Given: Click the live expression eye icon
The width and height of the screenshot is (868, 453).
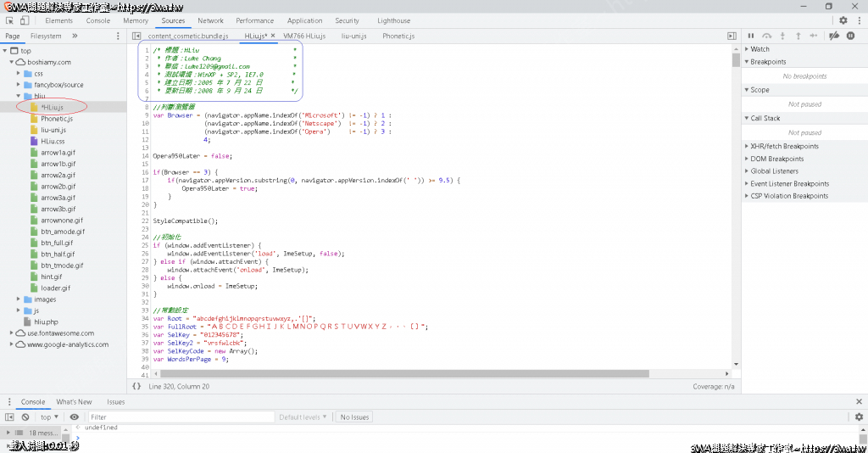Looking at the screenshot, I should point(75,417).
